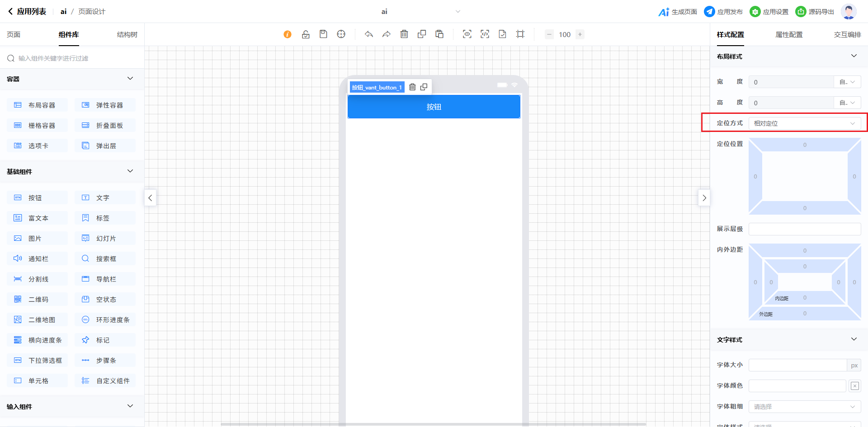Screen dimensions: 868x427
Task: Collapse the 基础组件 section
Action: coord(130,171)
